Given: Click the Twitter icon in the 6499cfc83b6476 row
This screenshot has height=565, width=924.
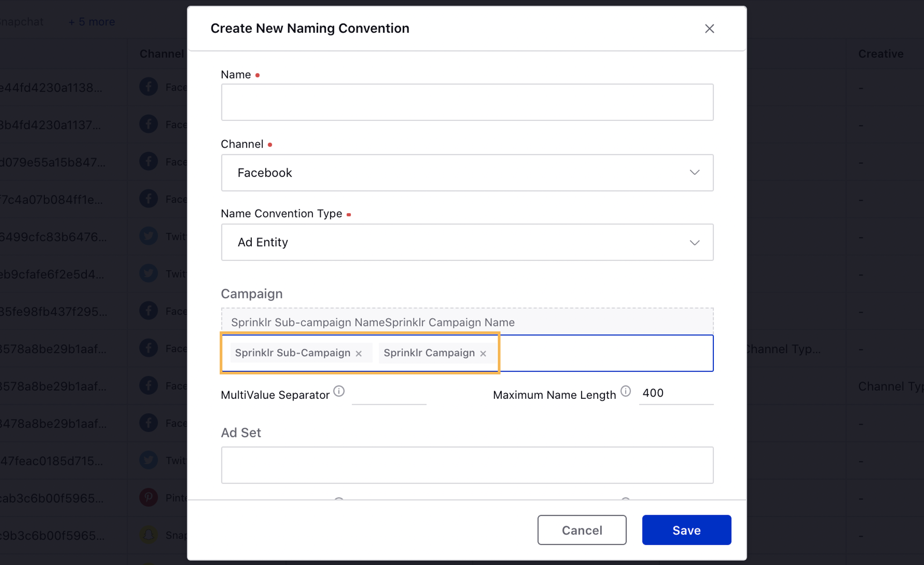Looking at the screenshot, I should (149, 236).
